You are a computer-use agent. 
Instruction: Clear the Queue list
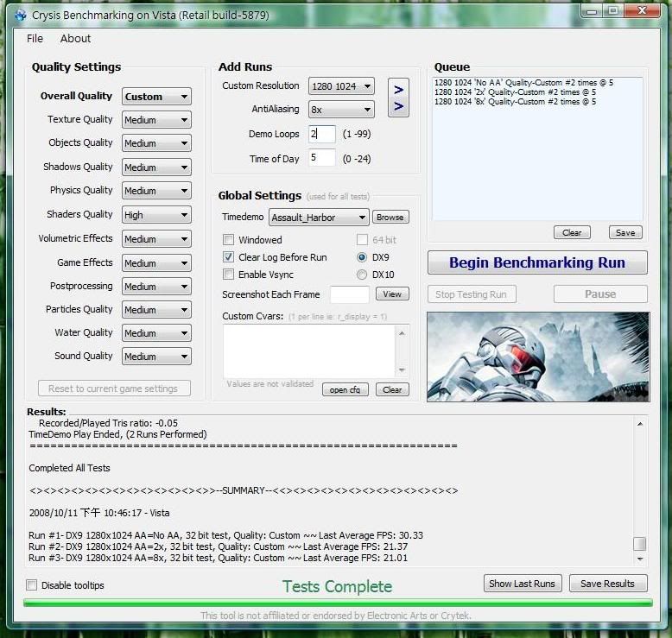[572, 232]
